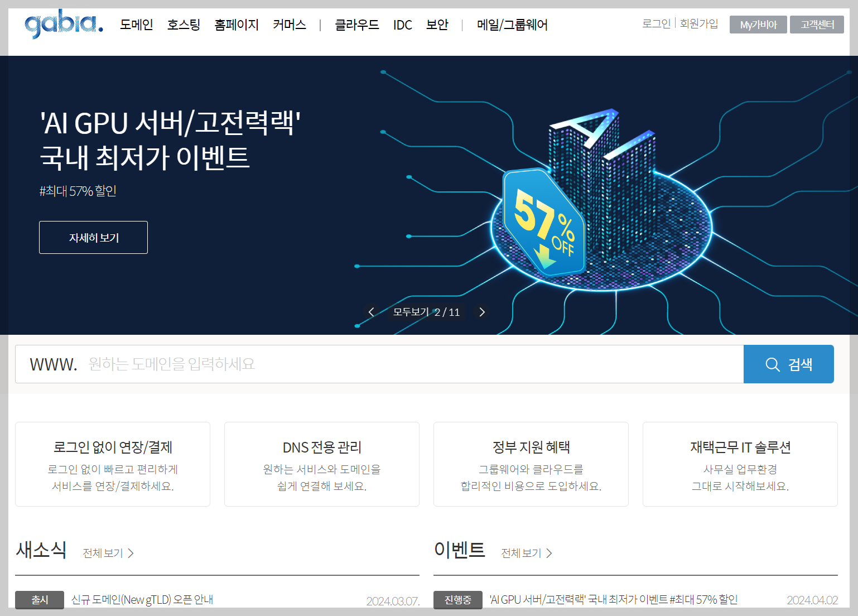Click the 새소식 heading
This screenshot has width=858, height=616.
41,550
